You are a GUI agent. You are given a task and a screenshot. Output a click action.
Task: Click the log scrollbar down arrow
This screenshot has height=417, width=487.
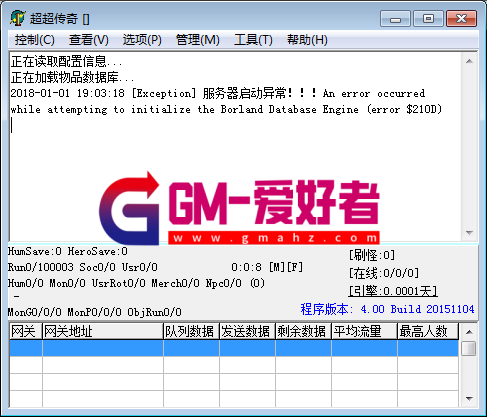[470, 232]
